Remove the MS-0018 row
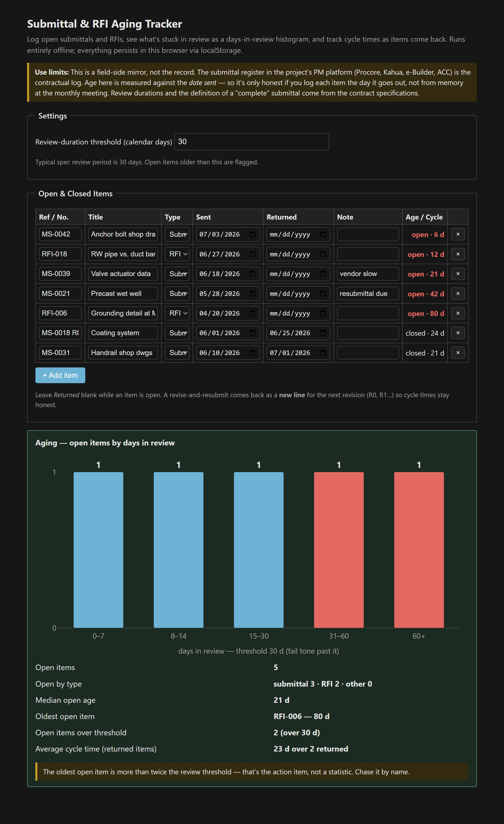 coord(457,333)
